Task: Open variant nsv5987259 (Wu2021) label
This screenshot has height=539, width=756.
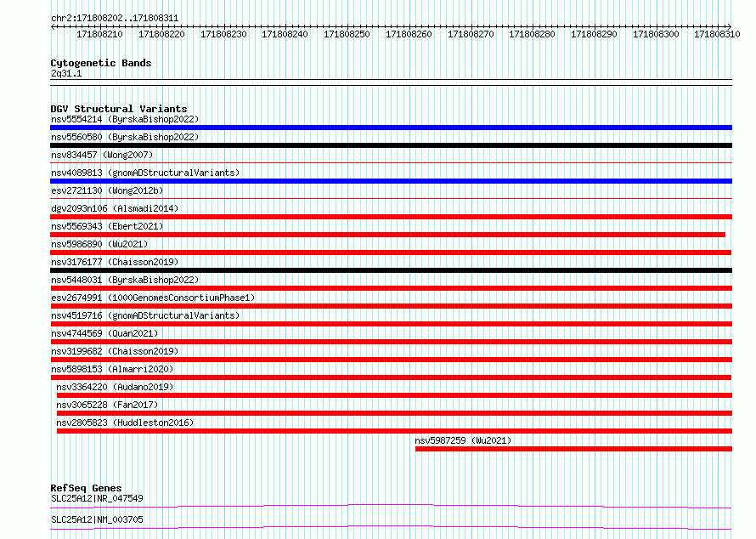Action: 463,440
